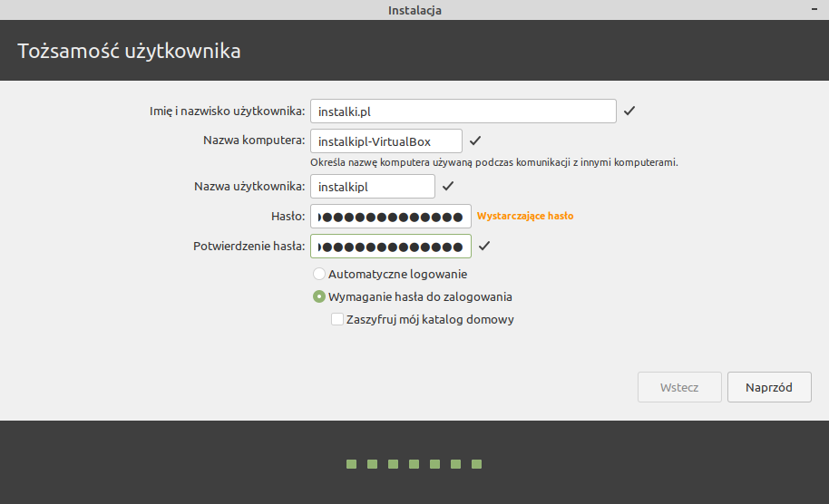The width and height of the screenshot is (829, 504).
Task: Click the validation checkmark beside the username field
Action: [x=448, y=186]
